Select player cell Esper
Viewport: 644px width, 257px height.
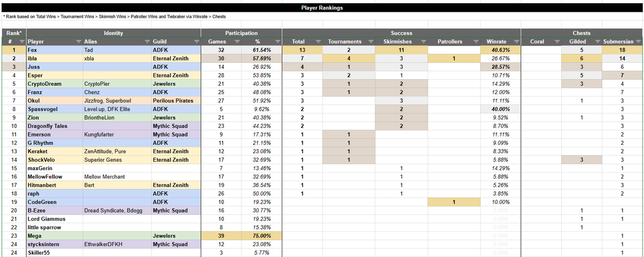pos(54,75)
